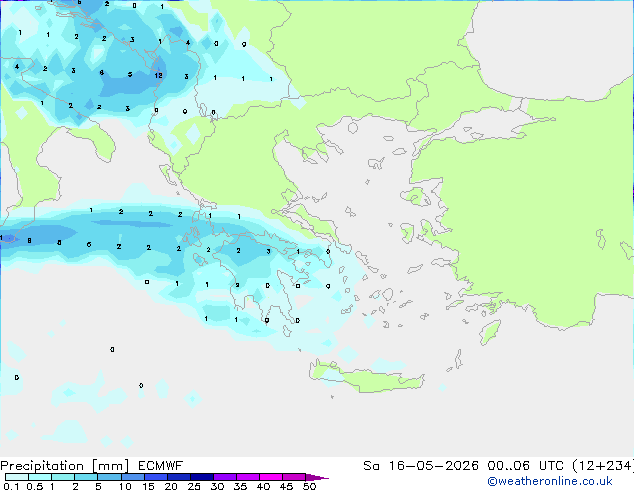This screenshot has height=490, width=634.
Task: Select the 15–20 mm blue legend swatch
Action: (155, 477)
